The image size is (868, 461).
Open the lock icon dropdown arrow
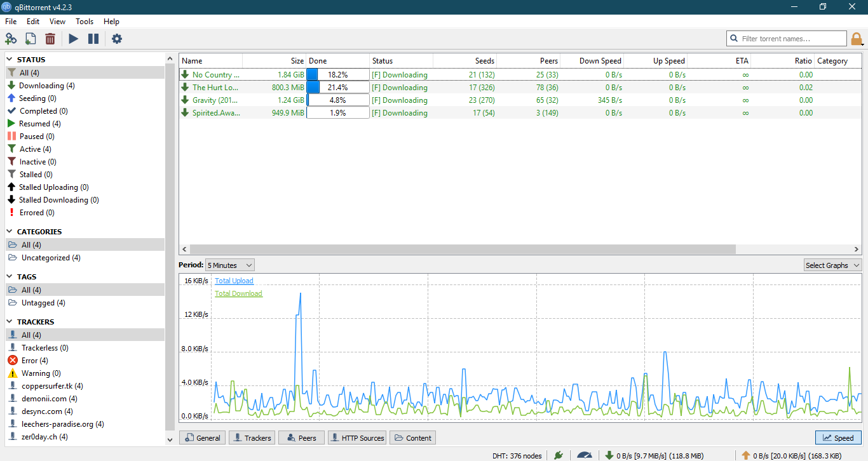pos(862,44)
